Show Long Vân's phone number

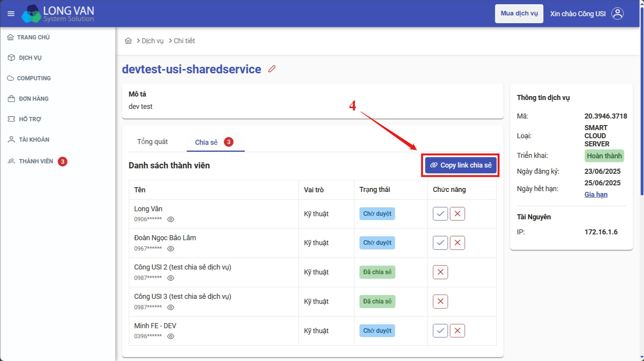tap(171, 219)
